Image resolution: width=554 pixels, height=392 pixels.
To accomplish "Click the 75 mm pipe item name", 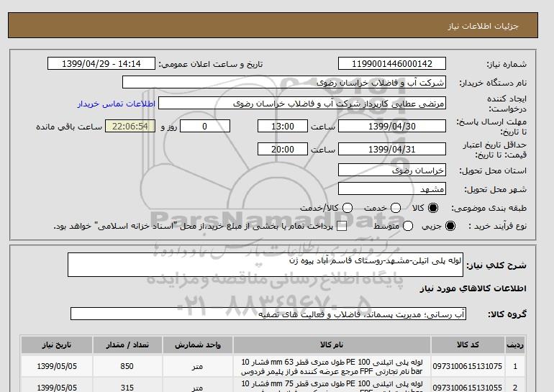I will click(332, 386).
